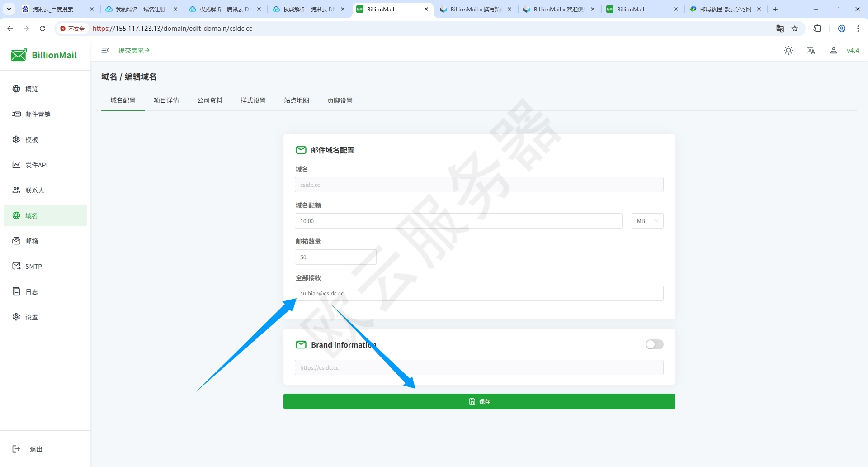The image size is (868, 467).
Task: Click the 概览 globe icon in sidebar
Action: pos(16,89)
